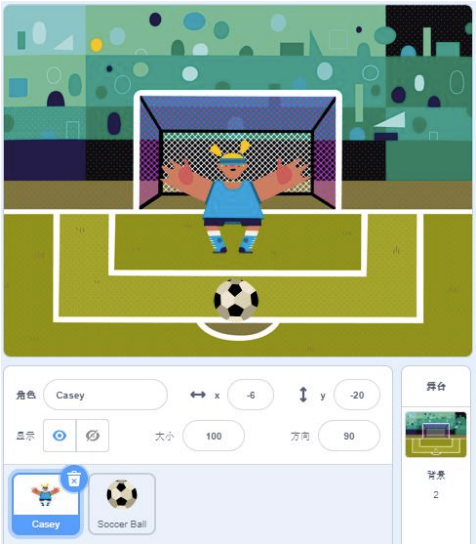Viewport: 476px width, 547px height.
Task: Click the 背景 backdrops label
Action: (x=436, y=475)
